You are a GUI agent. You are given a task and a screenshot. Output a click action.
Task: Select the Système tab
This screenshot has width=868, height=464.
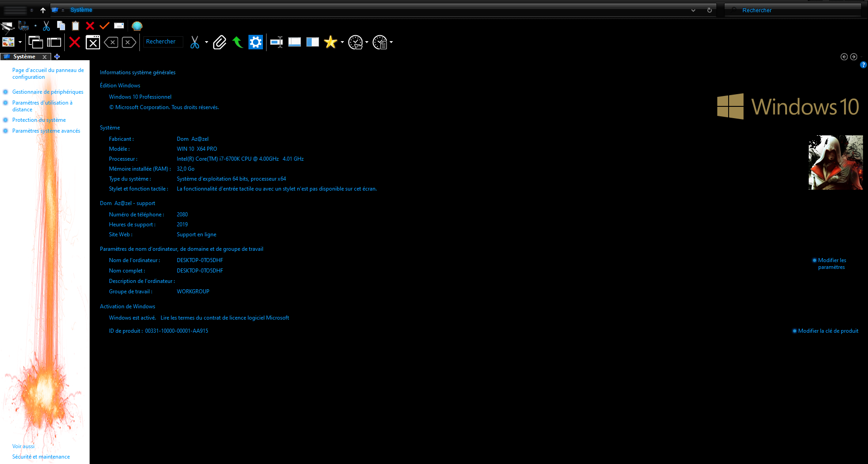[24, 57]
